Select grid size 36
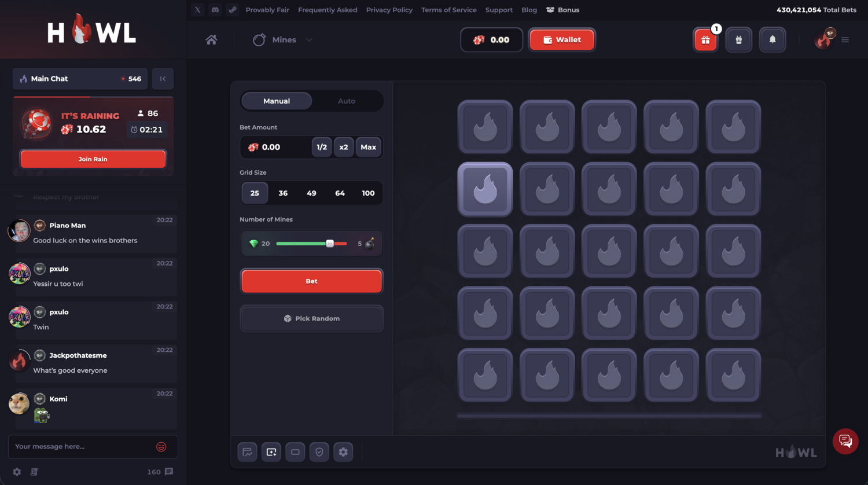The image size is (868, 485). 283,193
